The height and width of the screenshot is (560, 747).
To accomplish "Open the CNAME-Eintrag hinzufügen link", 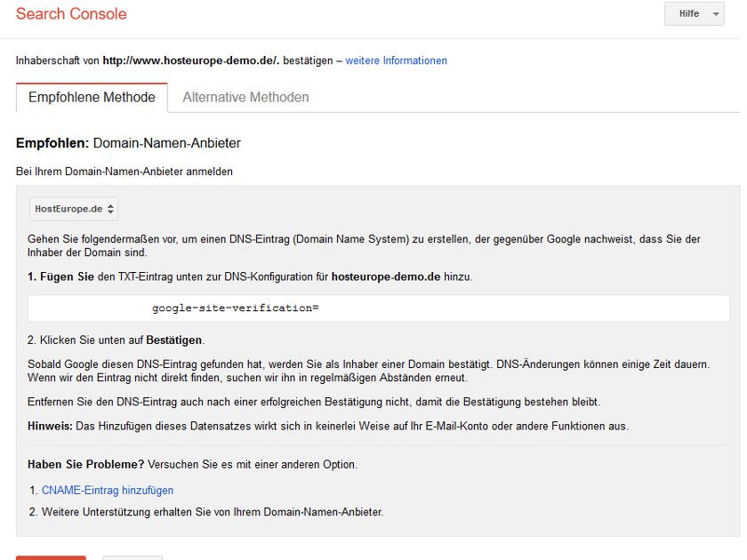I will [108, 491].
